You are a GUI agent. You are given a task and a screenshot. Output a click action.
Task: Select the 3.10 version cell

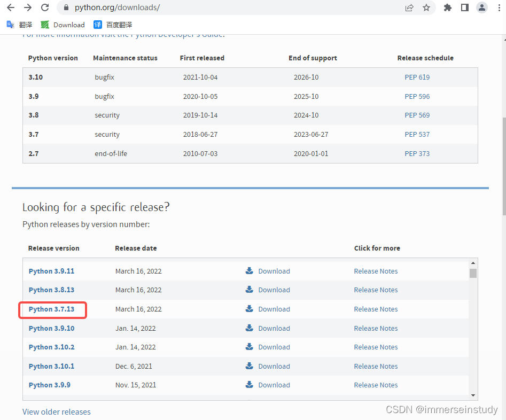tap(35, 77)
